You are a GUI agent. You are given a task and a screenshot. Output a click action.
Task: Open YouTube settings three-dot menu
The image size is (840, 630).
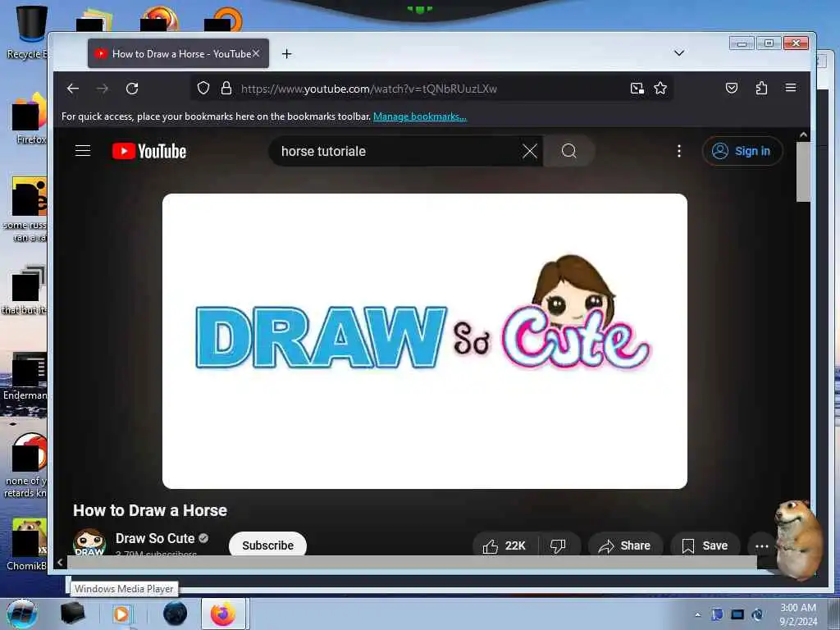[x=678, y=151]
